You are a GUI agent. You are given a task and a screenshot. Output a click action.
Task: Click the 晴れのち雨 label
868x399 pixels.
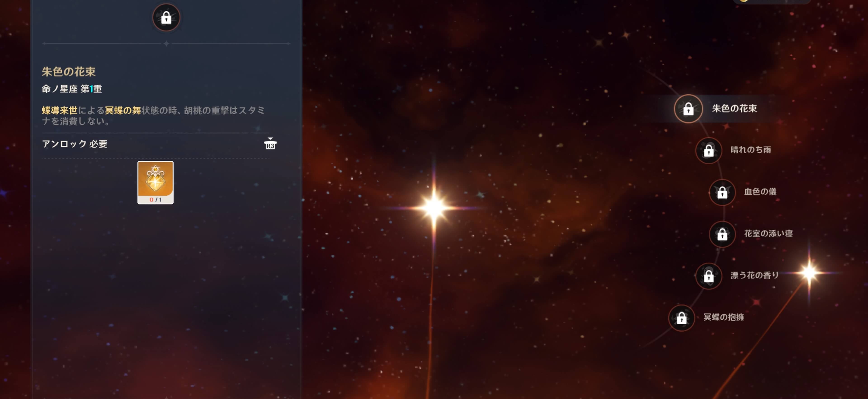click(750, 150)
